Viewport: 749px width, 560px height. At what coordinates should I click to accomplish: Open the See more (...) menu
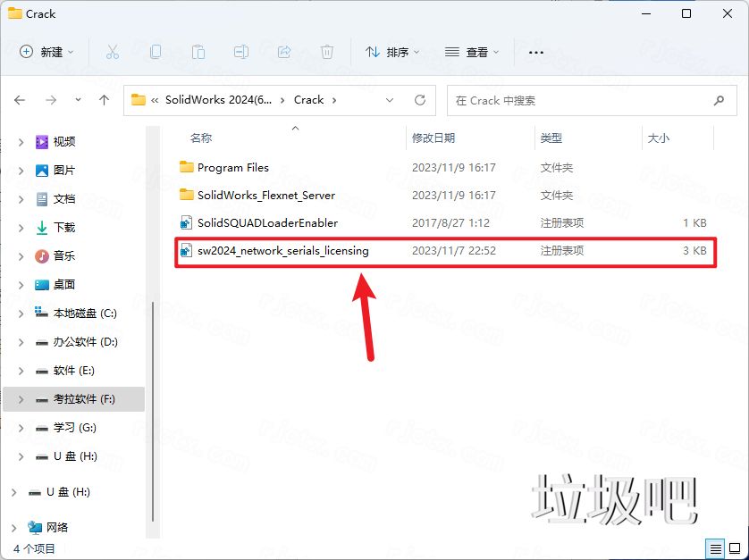535,53
